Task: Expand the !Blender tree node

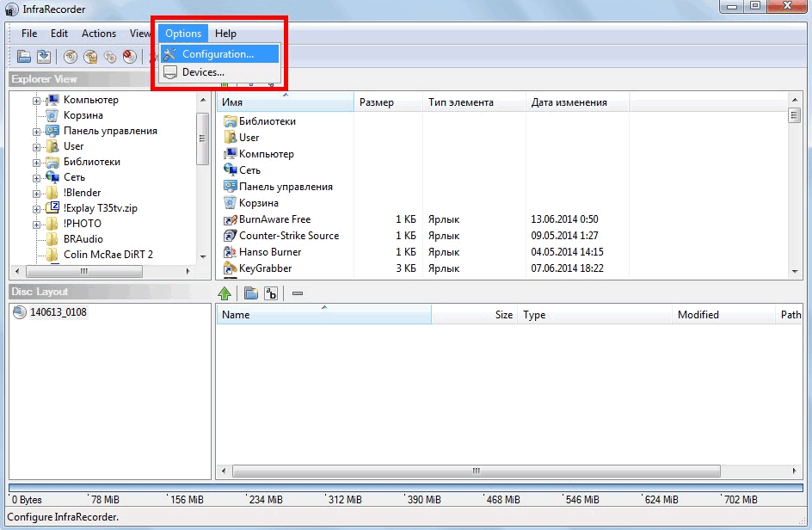Action: click(x=36, y=194)
